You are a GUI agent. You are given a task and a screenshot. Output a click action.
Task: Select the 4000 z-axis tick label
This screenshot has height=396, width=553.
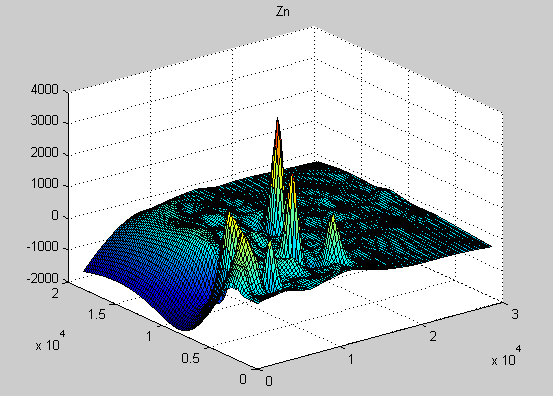point(44,90)
